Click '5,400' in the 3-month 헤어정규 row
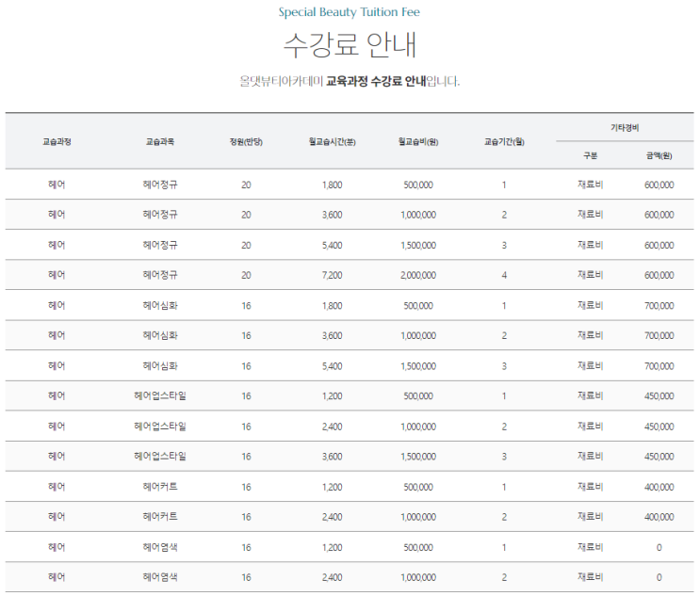 [x=333, y=246]
